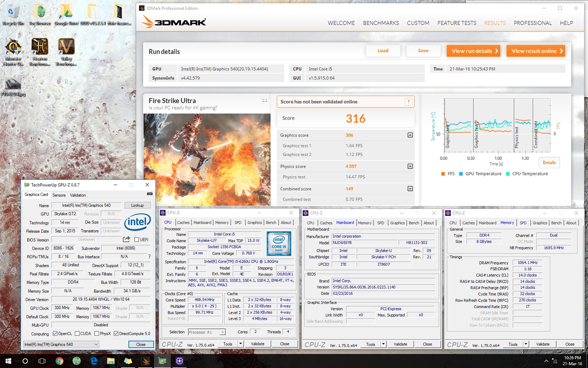The image size is (588, 368).
Task: Show hidden system tray icons
Action: tap(546, 361)
